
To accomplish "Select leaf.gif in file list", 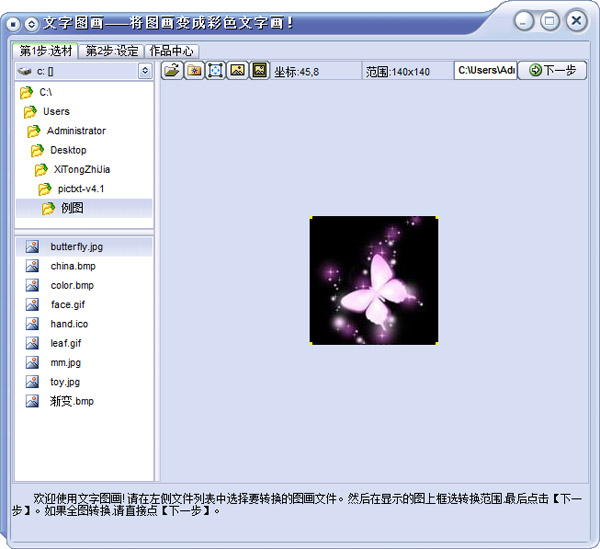I will click(x=84, y=343).
